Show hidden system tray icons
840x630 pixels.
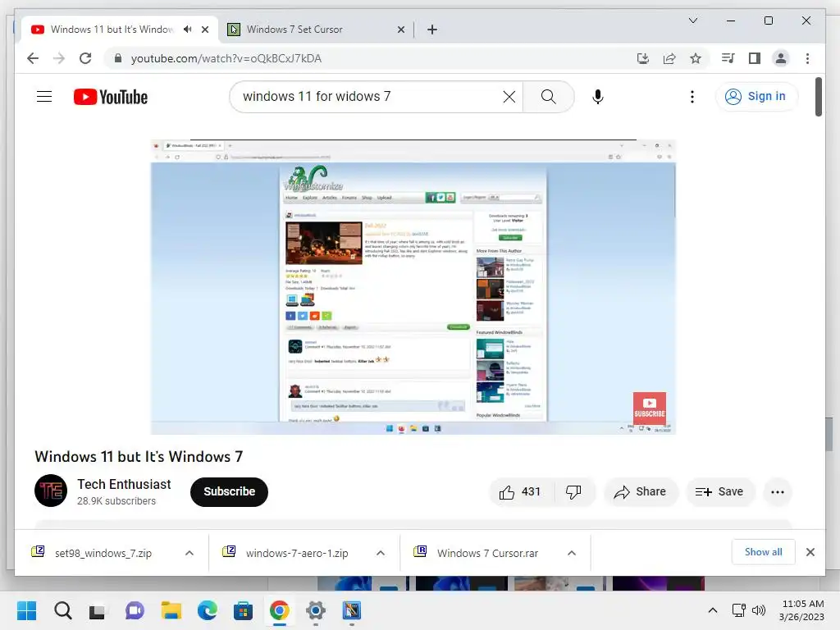coord(713,610)
